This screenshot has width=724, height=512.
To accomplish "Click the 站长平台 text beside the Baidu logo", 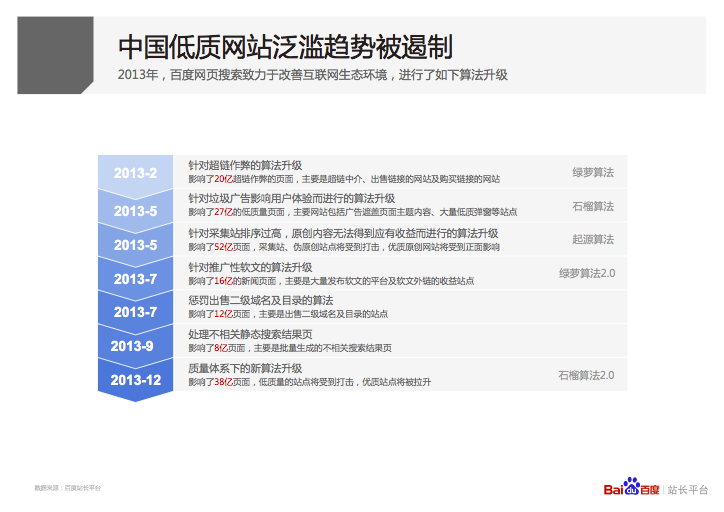I will (x=688, y=490).
